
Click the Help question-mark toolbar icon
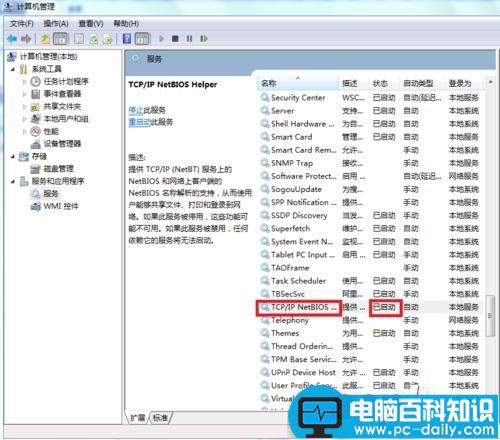(127, 39)
